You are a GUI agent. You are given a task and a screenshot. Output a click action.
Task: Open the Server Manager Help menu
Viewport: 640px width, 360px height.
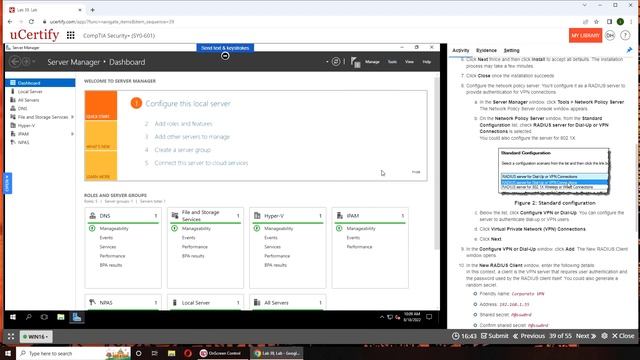click(x=427, y=62)
